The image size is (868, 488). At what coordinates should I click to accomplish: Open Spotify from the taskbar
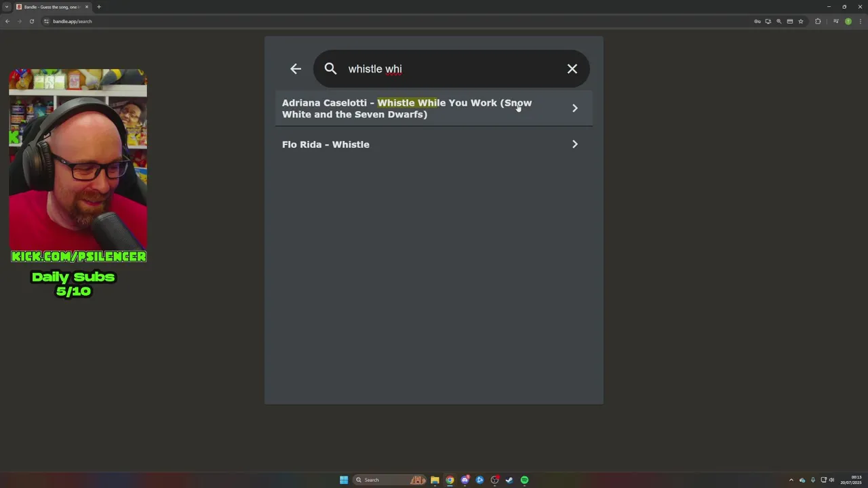pyautogui.click(x=524, y=480)
